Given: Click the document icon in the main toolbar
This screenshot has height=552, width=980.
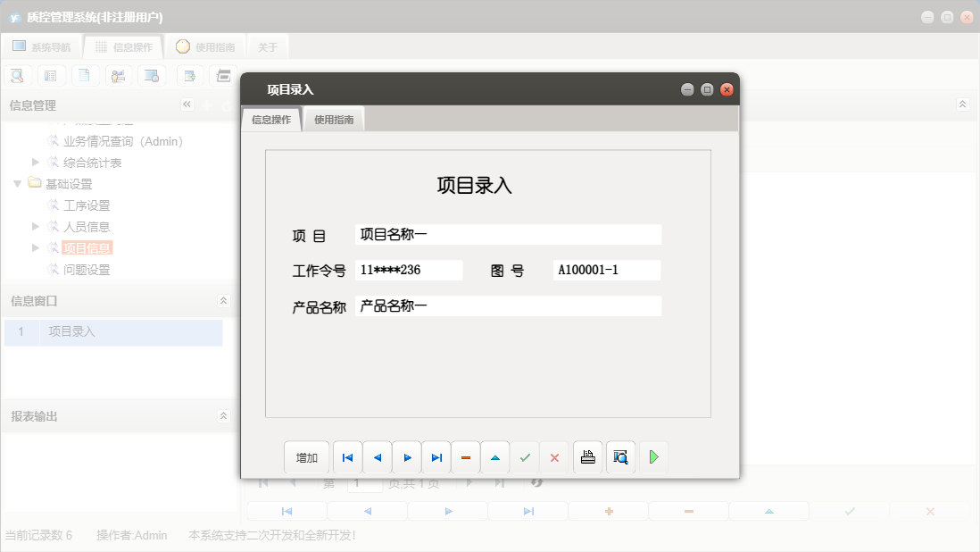Looking at the screenshot, I should coord(85,75).
